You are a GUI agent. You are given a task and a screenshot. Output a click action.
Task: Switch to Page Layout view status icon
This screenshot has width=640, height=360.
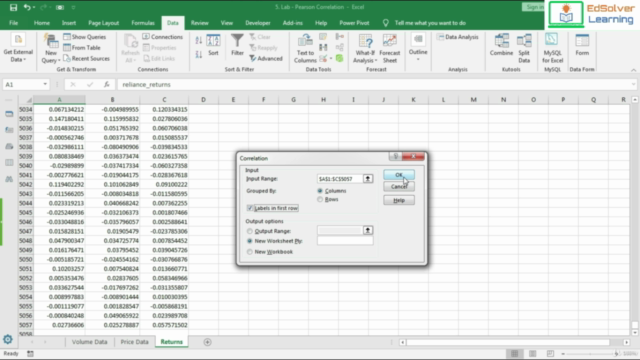point(532,353)
